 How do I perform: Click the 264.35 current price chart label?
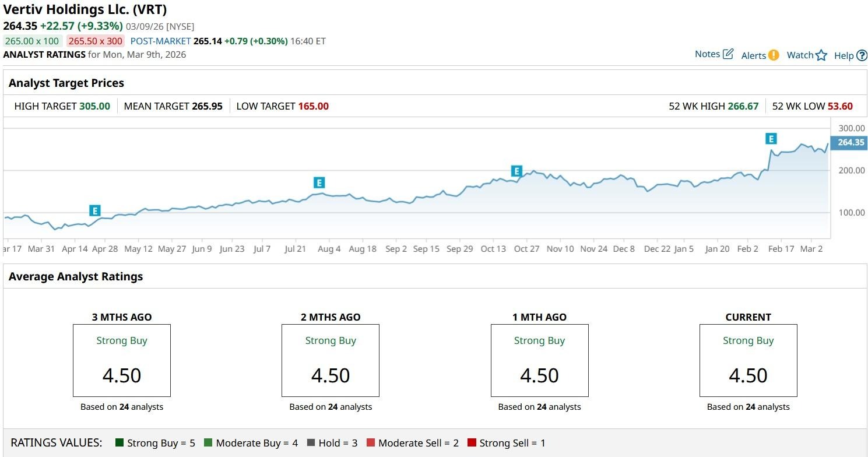coord(851,143)
